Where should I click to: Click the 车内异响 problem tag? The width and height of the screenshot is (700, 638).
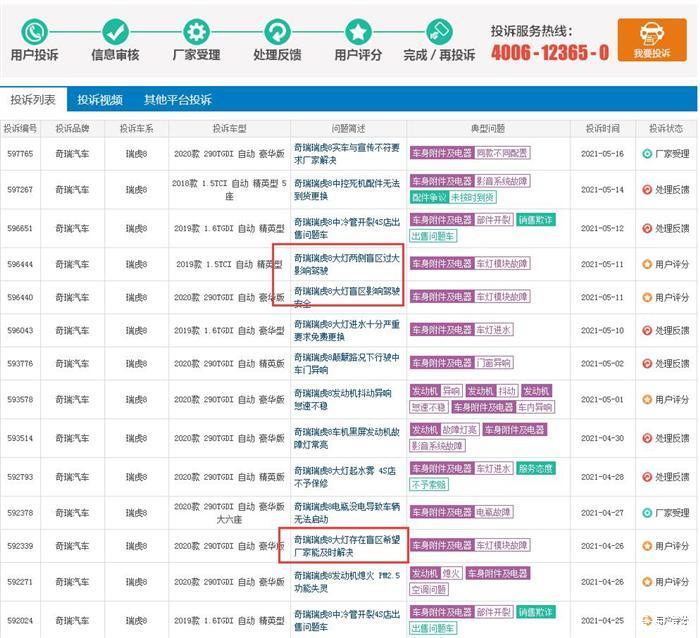tap(535, 407)
